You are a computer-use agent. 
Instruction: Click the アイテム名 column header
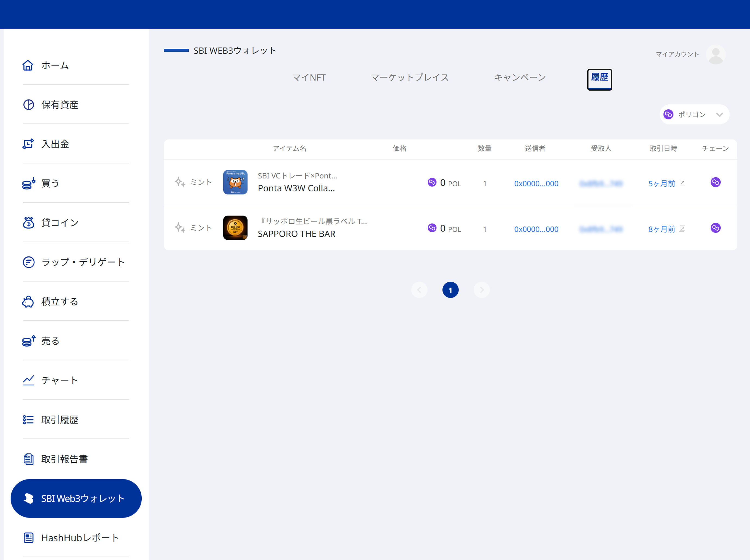point(289,148)
